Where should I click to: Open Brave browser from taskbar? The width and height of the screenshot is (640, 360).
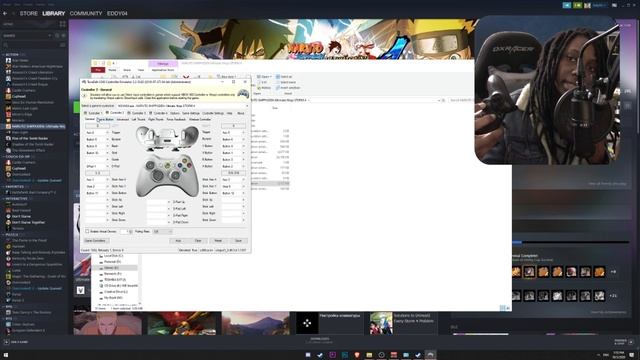tap(357, 355)
